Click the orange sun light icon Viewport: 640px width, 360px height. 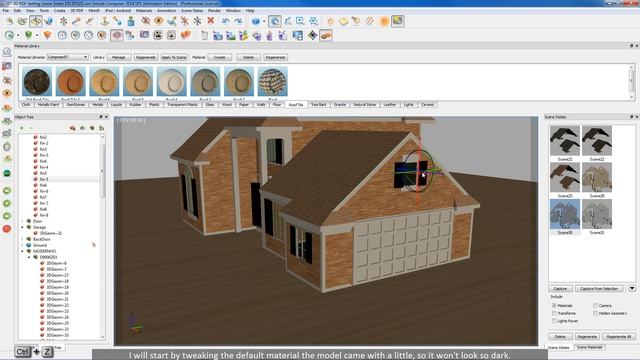pyautogui.click(x=384, y=21)
